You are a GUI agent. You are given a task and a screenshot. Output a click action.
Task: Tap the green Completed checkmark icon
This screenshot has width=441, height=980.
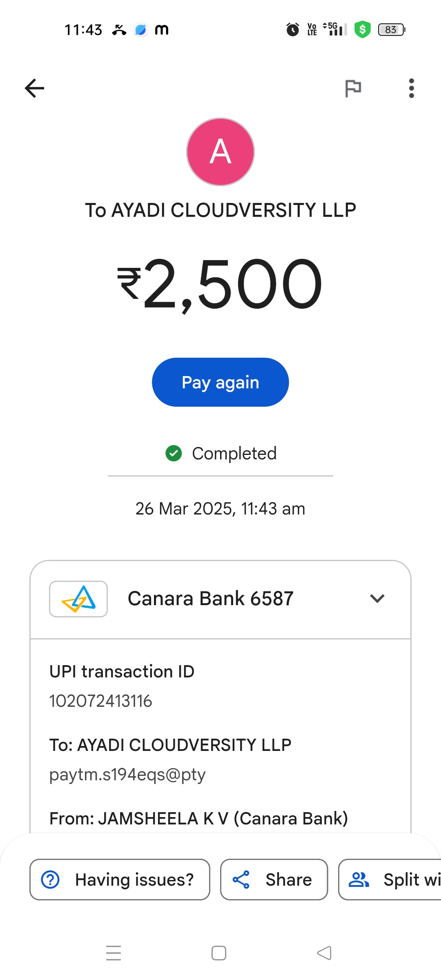click(174, 453)
